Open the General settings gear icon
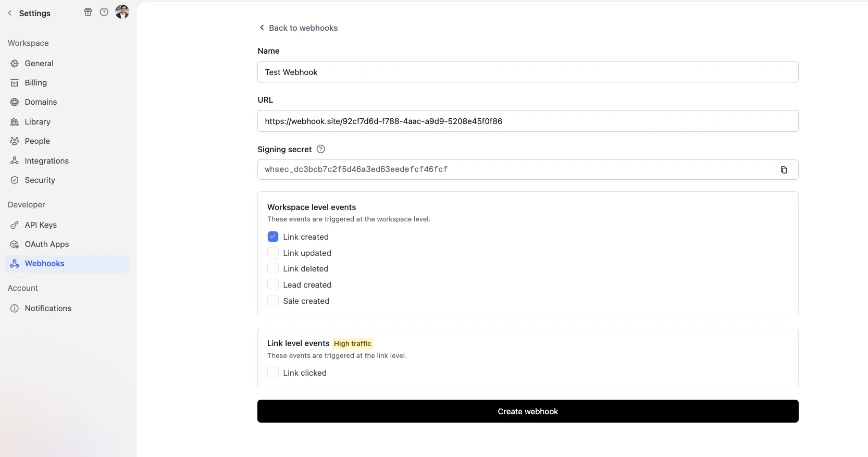Screen dimensions: 868x457 [14, 63]
